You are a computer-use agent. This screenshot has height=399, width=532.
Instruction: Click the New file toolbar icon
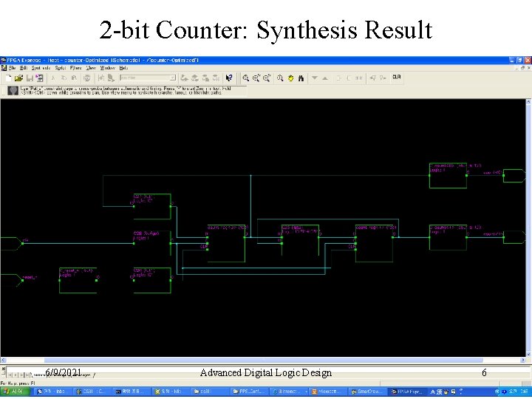(8, 78)
